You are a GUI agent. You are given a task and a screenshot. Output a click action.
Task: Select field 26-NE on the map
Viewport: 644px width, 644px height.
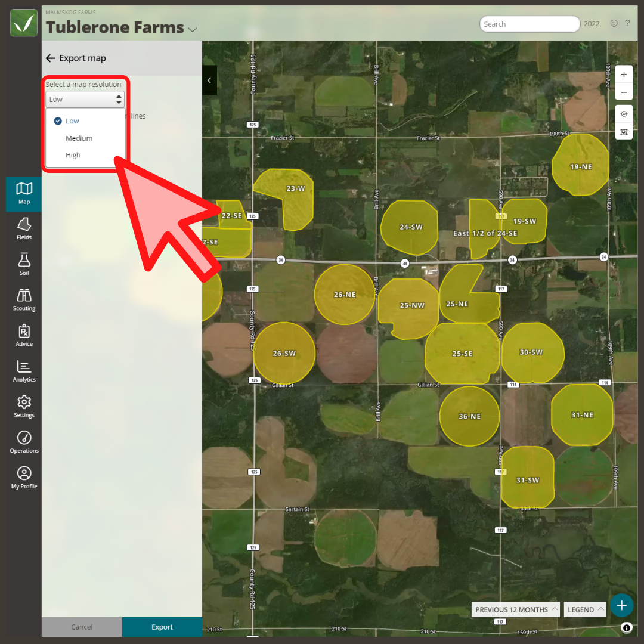344,295
